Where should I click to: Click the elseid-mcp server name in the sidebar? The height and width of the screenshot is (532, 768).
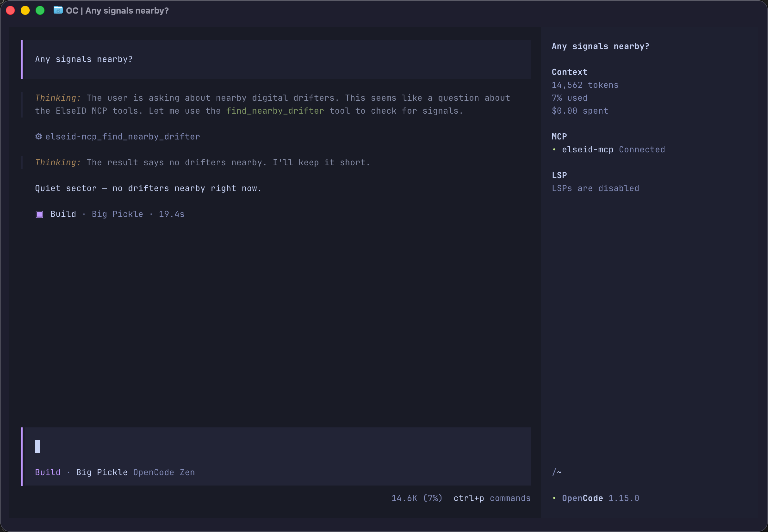(x=587, y=150)
